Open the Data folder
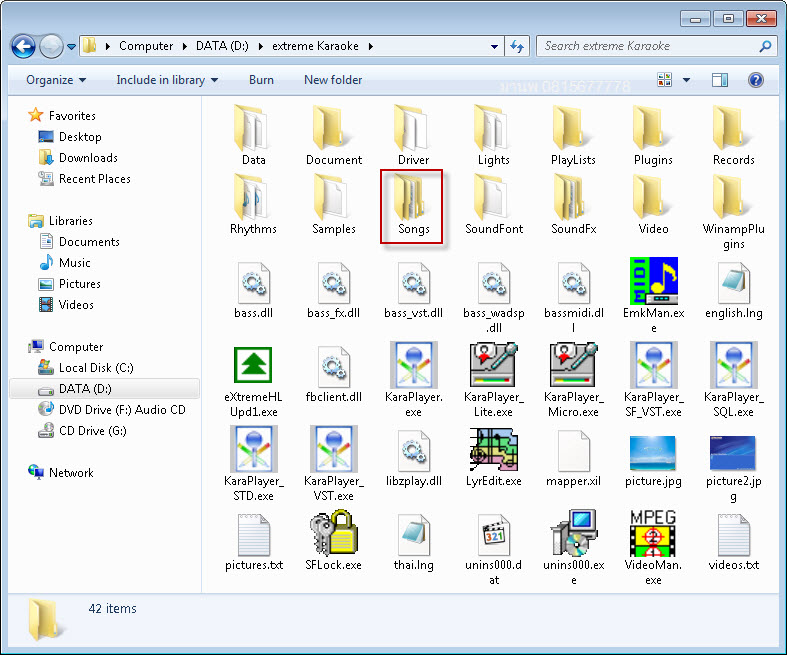Image resolution: width=787 pixels, height=655 pixels. pyautogui.click(x=253, y=135)
